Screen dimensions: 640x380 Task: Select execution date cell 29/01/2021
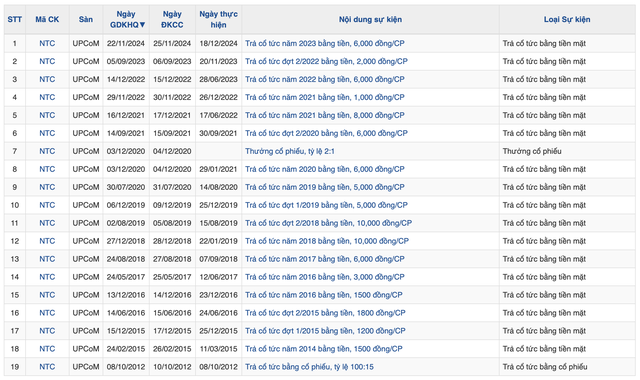click(218, 169)
